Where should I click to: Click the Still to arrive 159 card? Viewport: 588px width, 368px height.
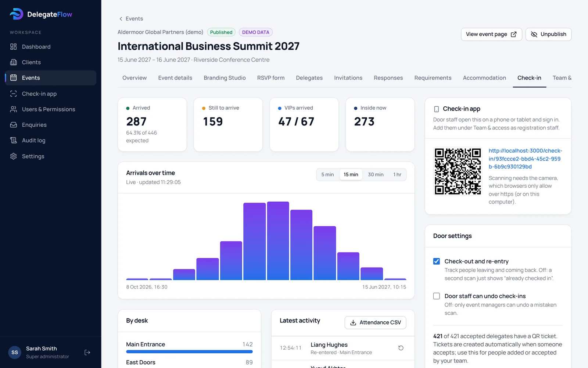click(228, 124)
